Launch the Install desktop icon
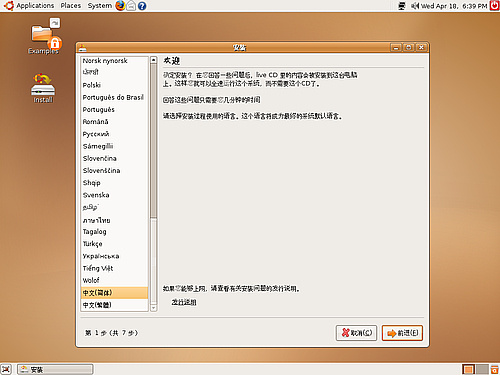 tap(43, 88)
